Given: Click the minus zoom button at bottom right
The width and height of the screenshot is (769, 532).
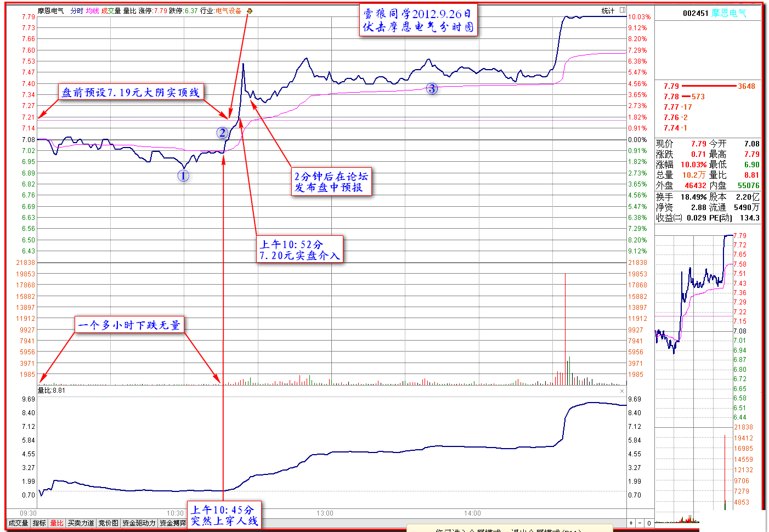Looking at the screenshot, I should coord(640,523).
